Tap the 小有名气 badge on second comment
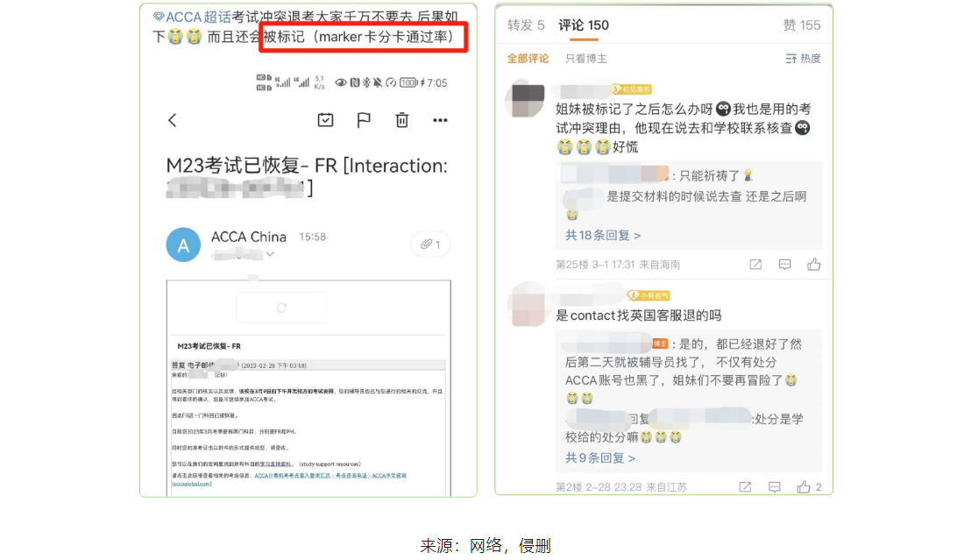 649,295
